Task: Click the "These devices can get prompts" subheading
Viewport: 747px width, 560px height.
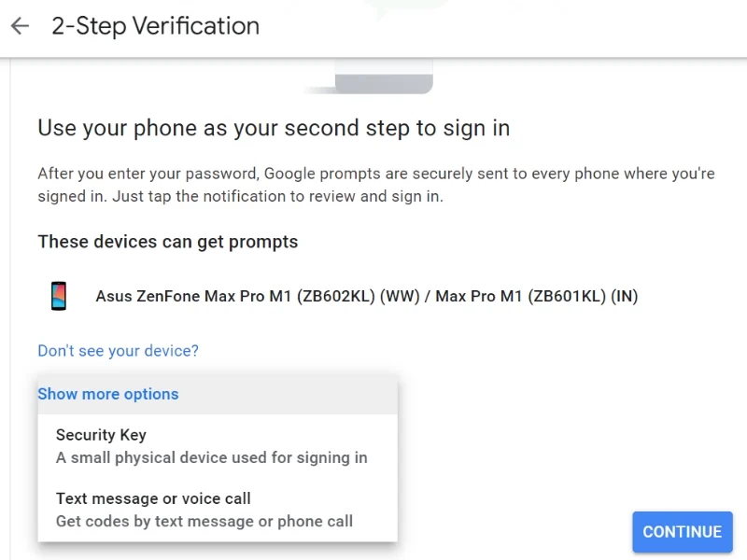Action: point(167,242)
